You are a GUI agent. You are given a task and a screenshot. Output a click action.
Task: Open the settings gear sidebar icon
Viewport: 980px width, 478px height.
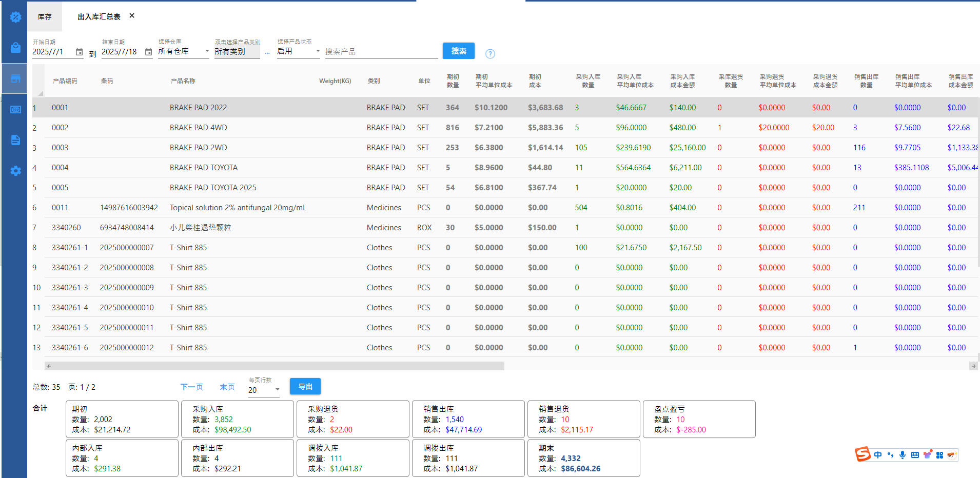point(15,171)
